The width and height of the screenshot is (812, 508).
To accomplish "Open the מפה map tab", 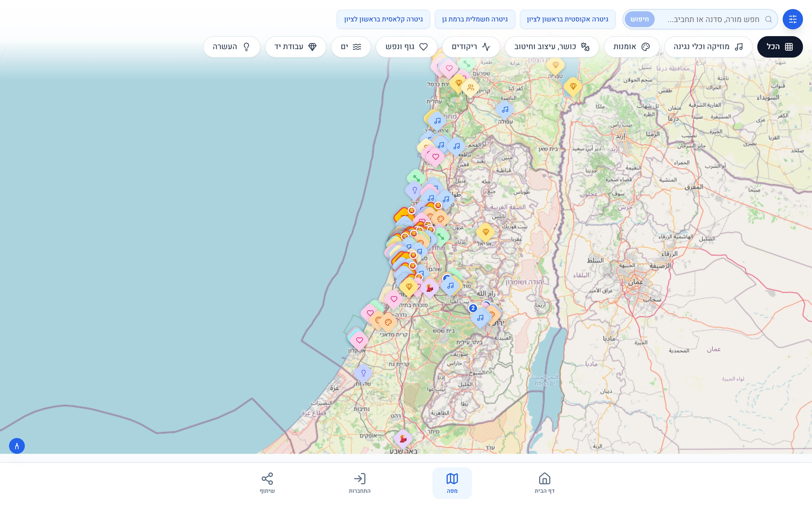I will (452, 483).
